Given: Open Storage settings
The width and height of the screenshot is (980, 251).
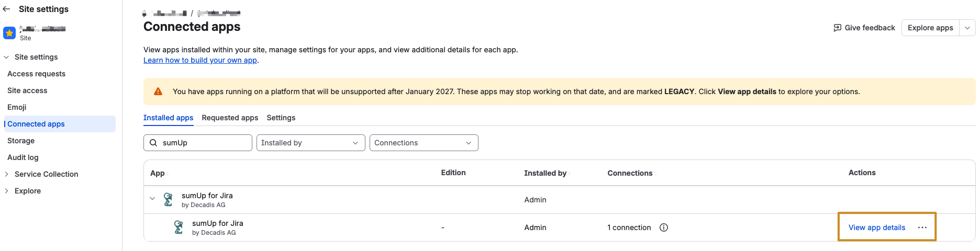Looking at the screenshot, I should [21, 141].
